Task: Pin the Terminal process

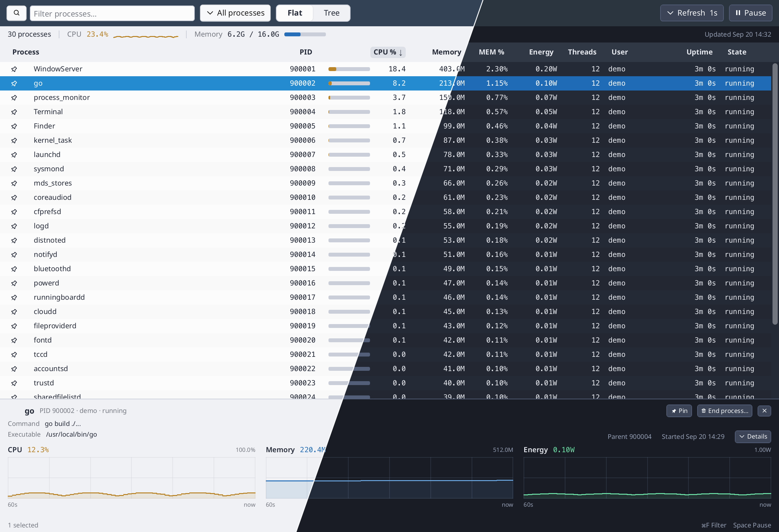Action: pos(14,112)
